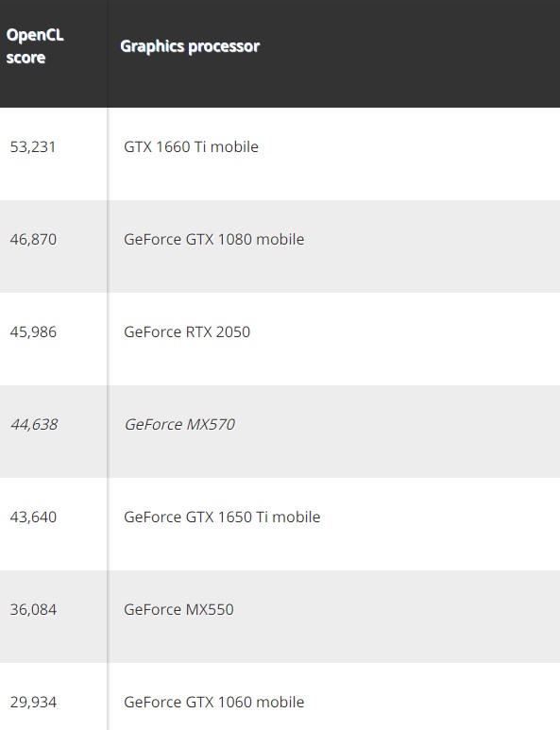Select the GeForce RTX 2050 entry
The height and width of the screenshot is (730, 560).
pos(187,331)
